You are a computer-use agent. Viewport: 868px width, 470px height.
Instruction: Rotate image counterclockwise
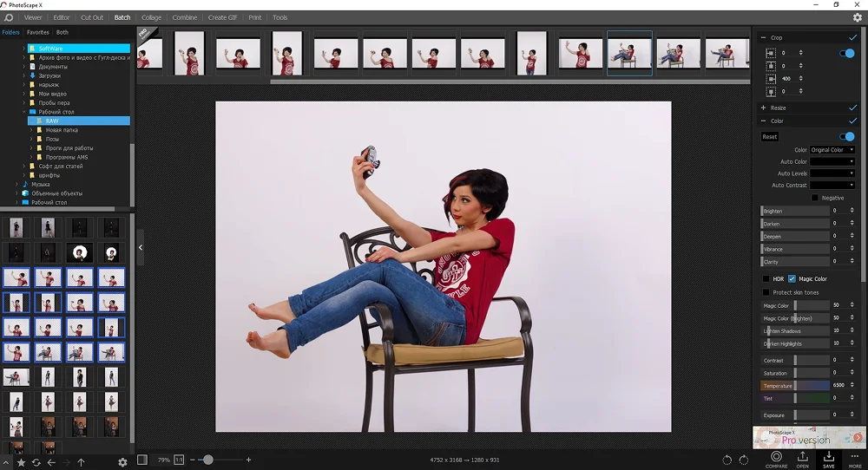(727, 460)
